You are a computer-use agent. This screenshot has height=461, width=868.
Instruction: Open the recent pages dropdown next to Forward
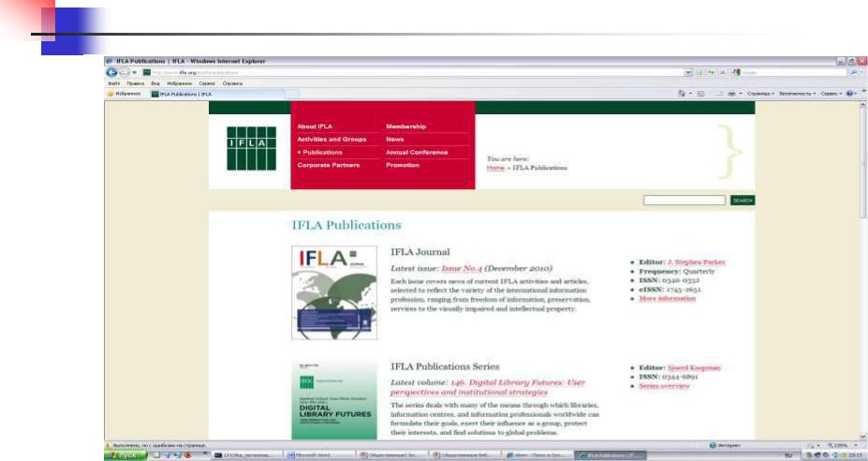(x=135, y=72)
